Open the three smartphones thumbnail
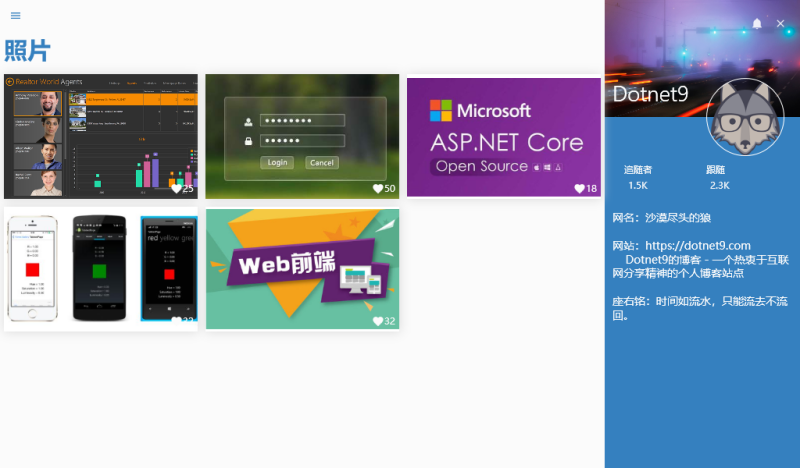Screen dimensions: 800x468 [x=101, y=269]
